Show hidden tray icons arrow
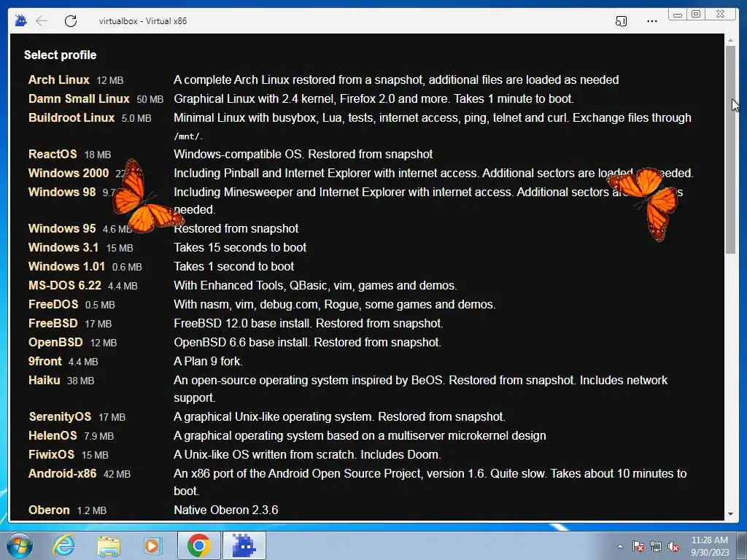The width and height of the screenshot is (747, 560). (x=620, y=546)
